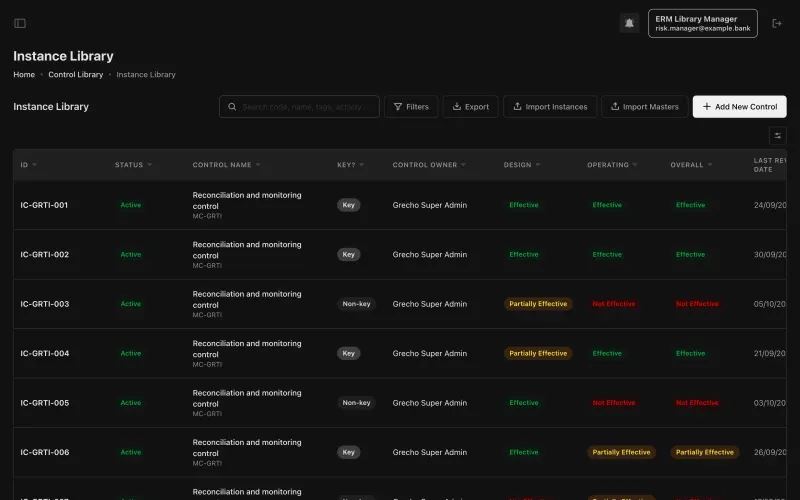Select row IC-GRTI-005
The width and height of the screenshot is (800, 500).
(399, 403)
